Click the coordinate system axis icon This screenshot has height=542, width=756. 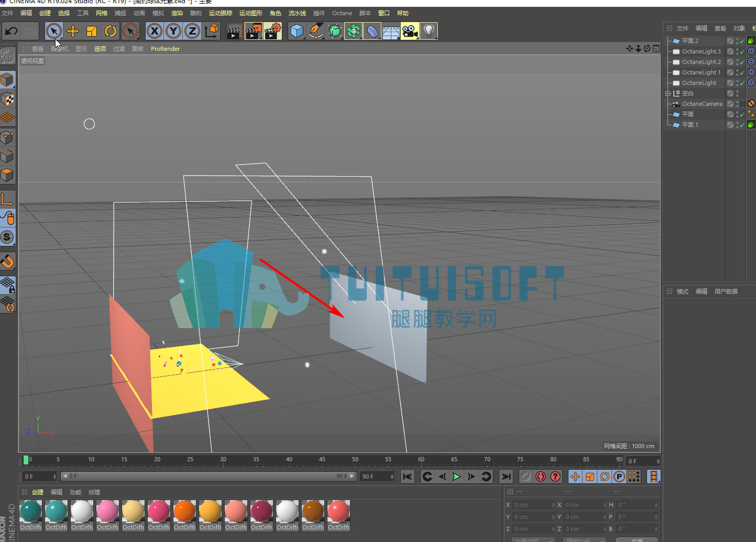[212, 31]
